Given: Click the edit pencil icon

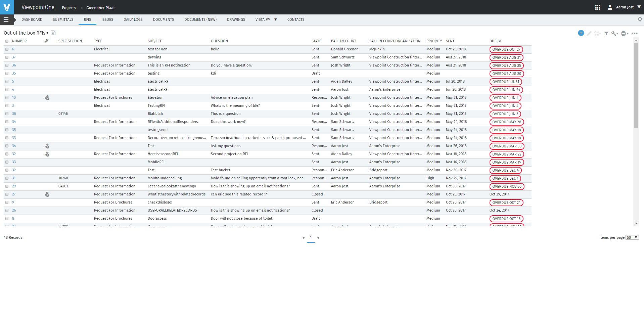Looking at the screenshot, I should [x=589, y=33].
